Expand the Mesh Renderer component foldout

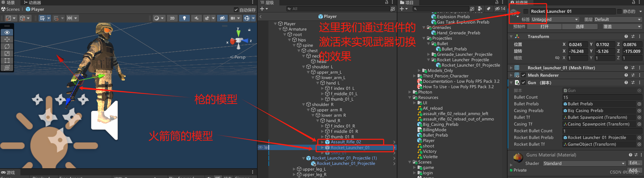(511, 75)
